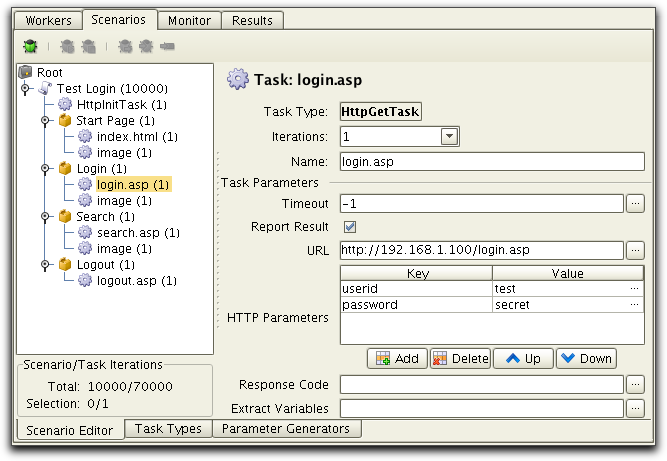Select the password key cell

[416, 305]
